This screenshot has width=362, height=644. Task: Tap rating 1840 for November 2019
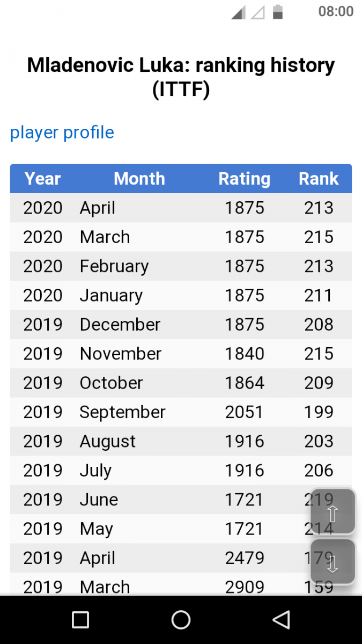tap(245, 354)
